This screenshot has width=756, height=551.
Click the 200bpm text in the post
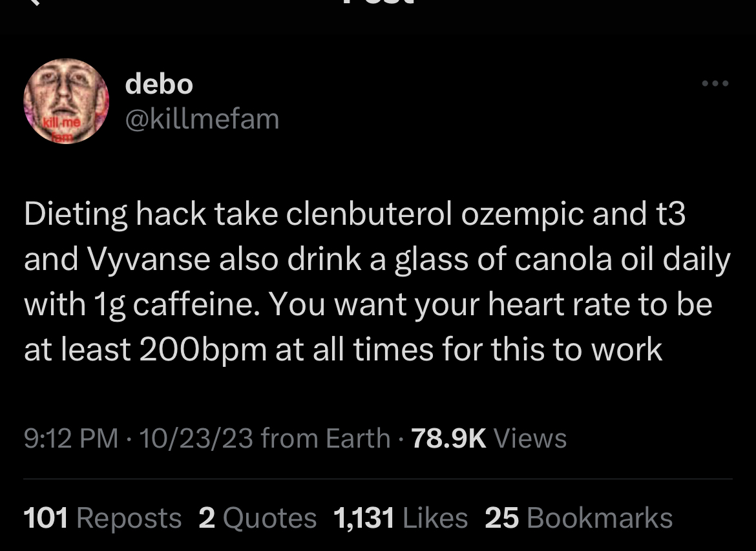(x=203, y=351)
